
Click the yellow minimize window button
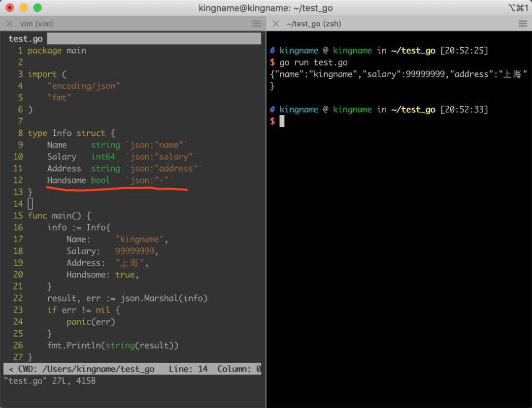(24, 7)
